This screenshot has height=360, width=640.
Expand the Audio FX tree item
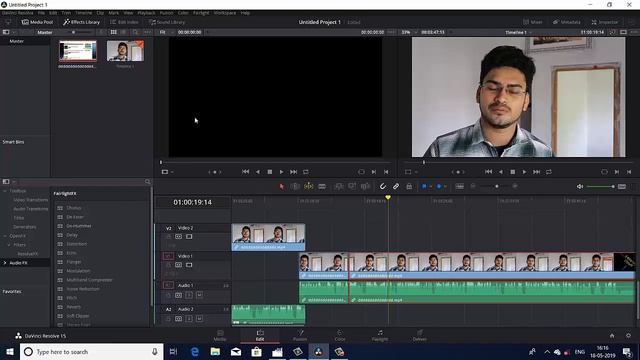click(5, 263)
